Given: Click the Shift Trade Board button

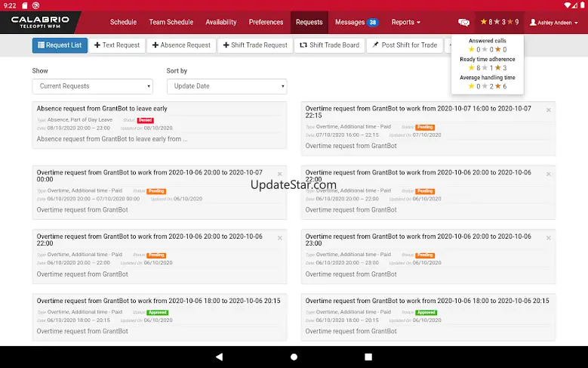Looking at the screenshot, I should coord(329,45).
